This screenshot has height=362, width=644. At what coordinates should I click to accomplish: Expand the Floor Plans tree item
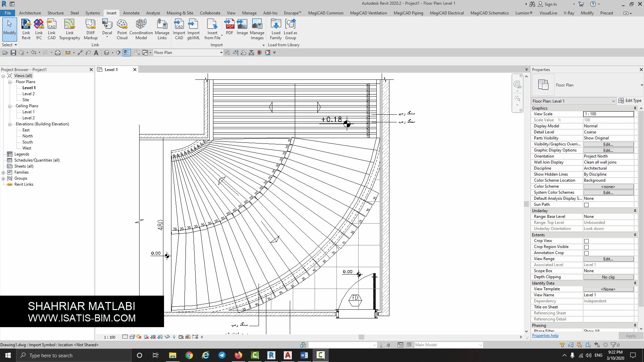(10, 82)
